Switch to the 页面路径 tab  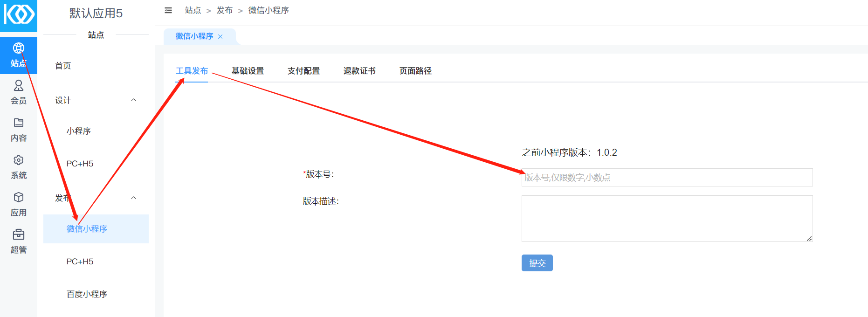[415, 71]
